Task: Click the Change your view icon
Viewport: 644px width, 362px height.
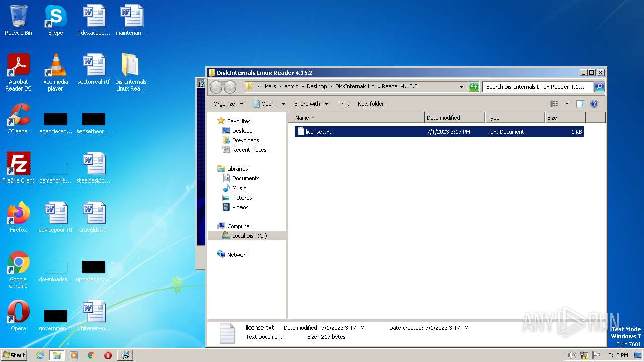Action: click(554, 104)
